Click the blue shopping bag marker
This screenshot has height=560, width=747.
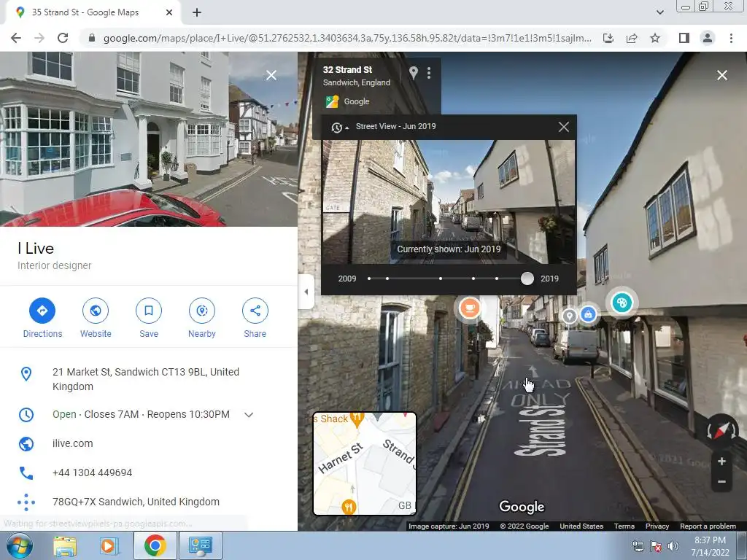[x=589, y=315]
